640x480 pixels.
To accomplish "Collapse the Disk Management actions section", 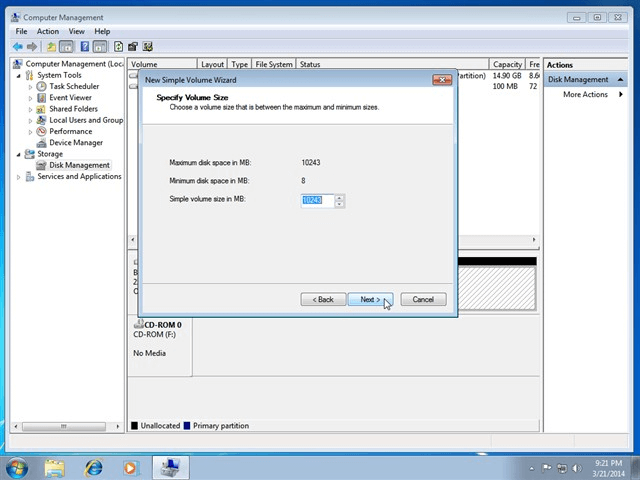I will click(x=620, y=80).
